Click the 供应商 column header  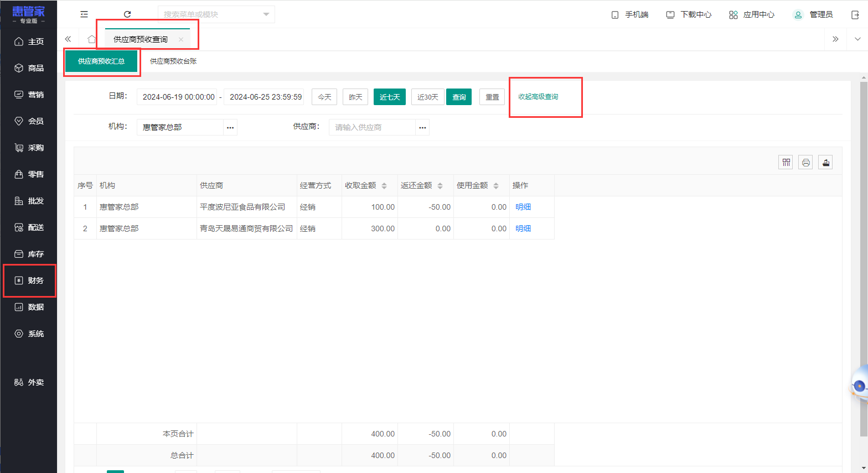(247, 185)
